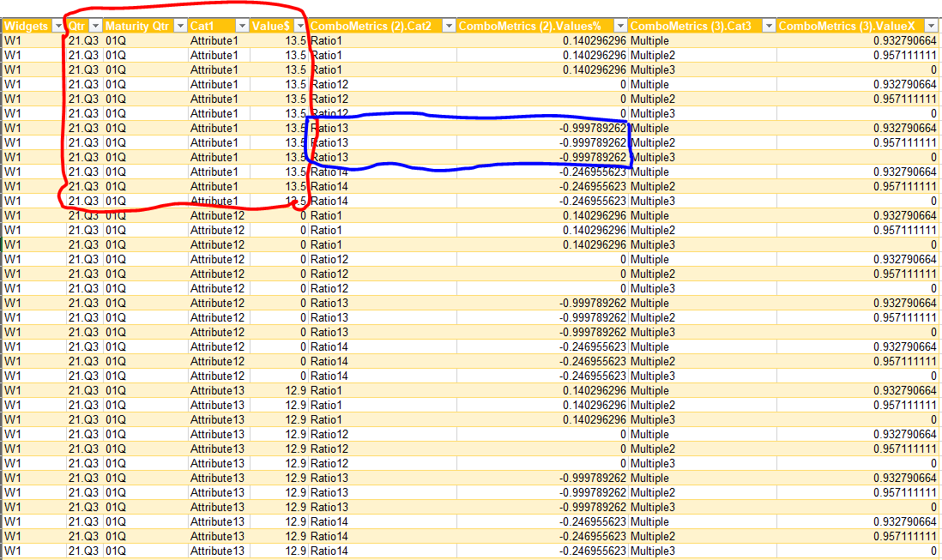Select -0.999789262 in Attribute1 Ratio13 Multiple row
942x560 pixels.
[x=542, y=129]
